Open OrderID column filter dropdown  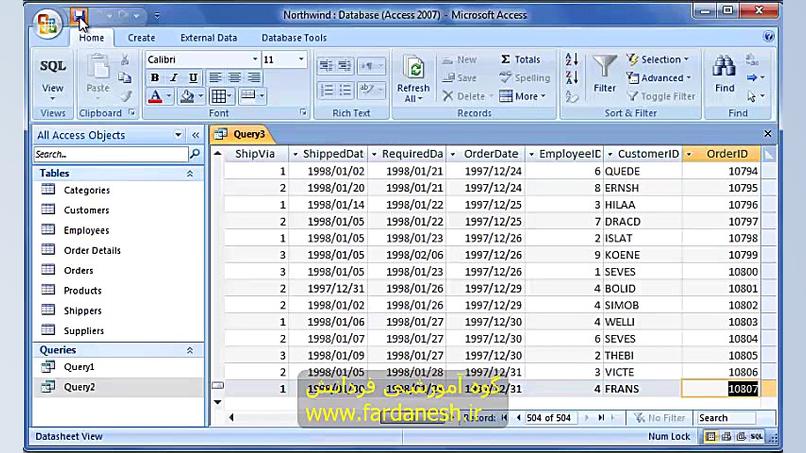tap(689, 154)
